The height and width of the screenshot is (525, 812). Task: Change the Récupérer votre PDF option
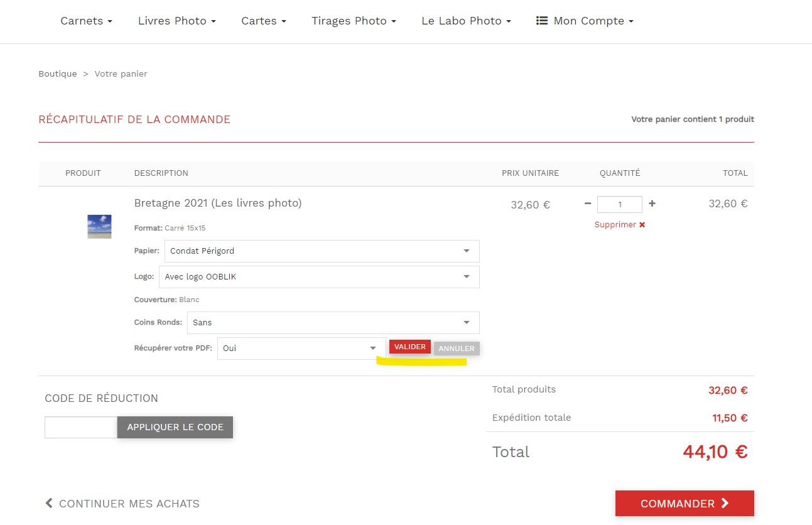(x=301, y=349)
